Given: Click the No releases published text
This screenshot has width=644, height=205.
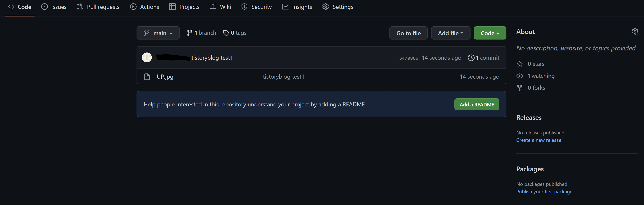Looking at the screenshot, I should (x=540, y=133).
